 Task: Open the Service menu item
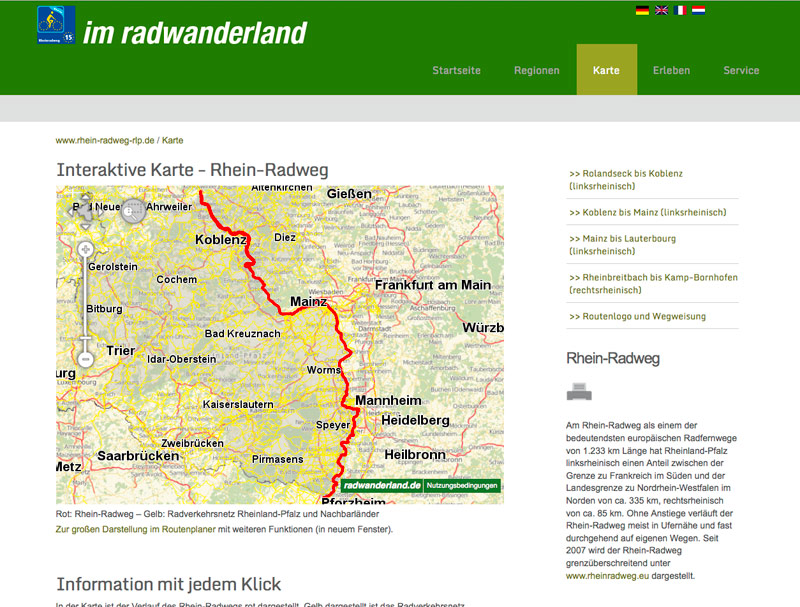tap(741, 70)
